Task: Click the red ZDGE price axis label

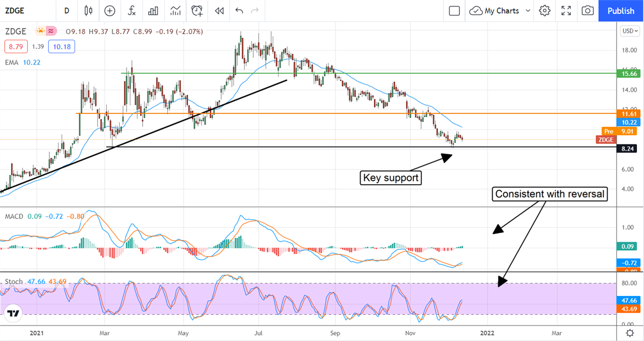Action: (606, 140)
